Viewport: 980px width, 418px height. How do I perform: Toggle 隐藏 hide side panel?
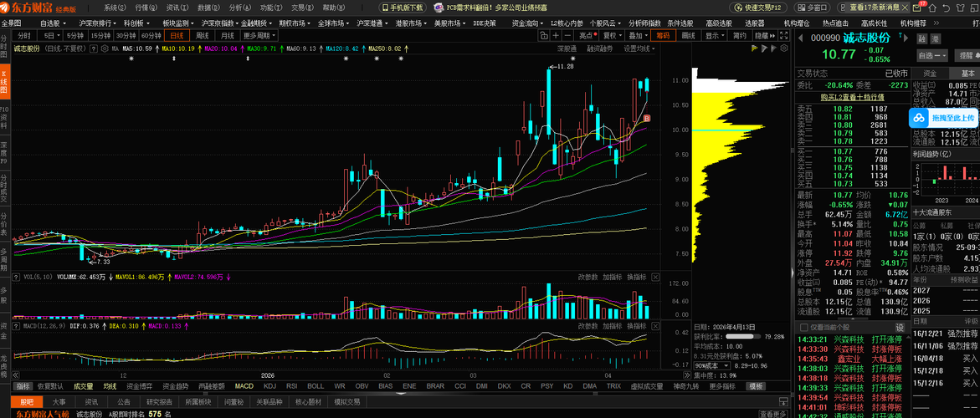(x=765, y=36)
